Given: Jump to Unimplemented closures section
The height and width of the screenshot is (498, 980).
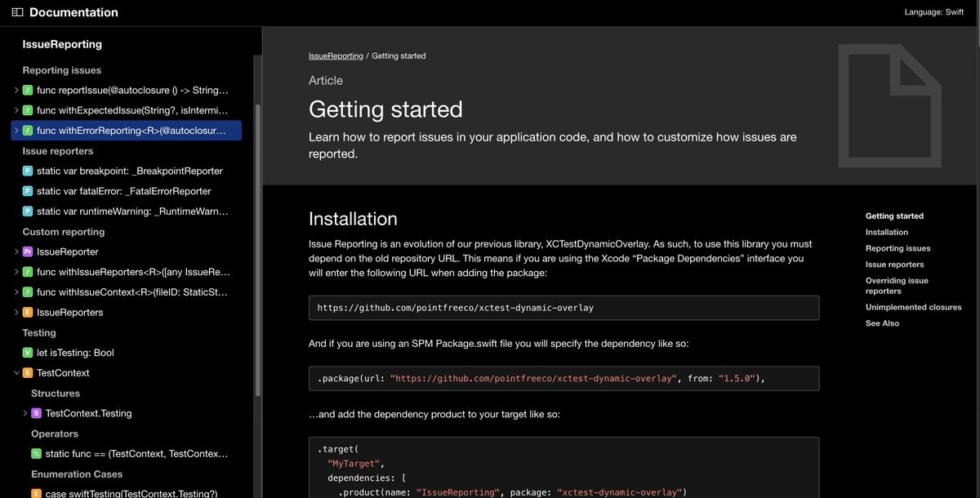Looking at the screenshot, I should (x=913, y=307).
